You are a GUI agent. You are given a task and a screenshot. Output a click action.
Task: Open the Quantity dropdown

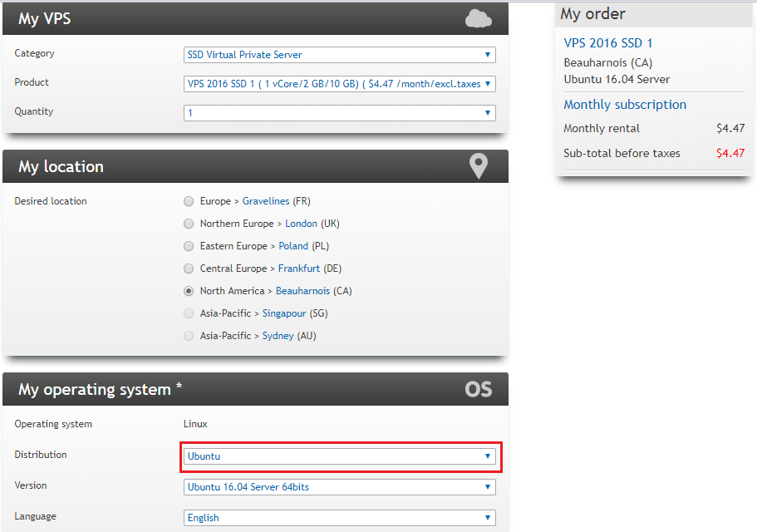[x=339, y=113]
